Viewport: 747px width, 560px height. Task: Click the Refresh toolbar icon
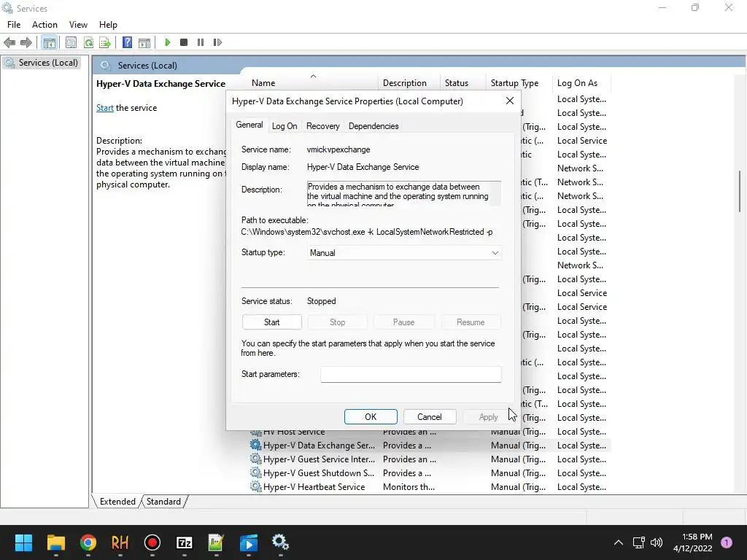[88, 42]
